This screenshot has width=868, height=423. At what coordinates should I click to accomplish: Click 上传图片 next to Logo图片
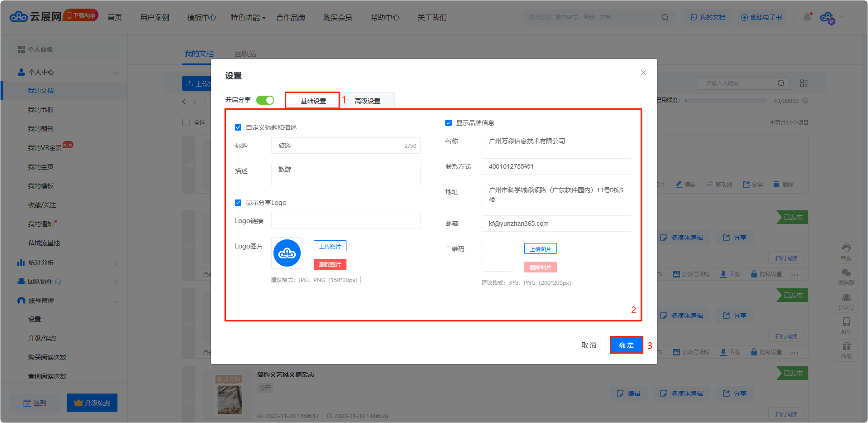[330, 246]
